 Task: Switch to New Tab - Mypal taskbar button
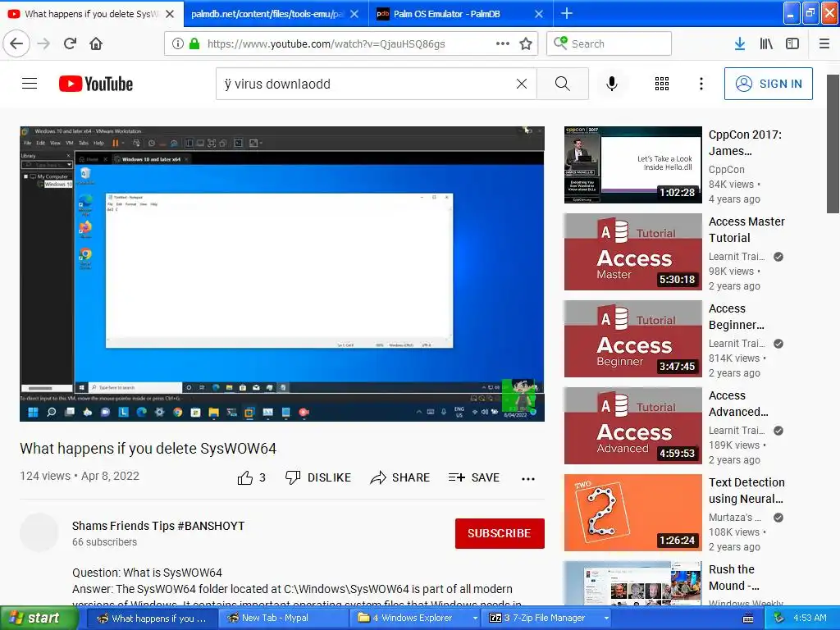284,619
